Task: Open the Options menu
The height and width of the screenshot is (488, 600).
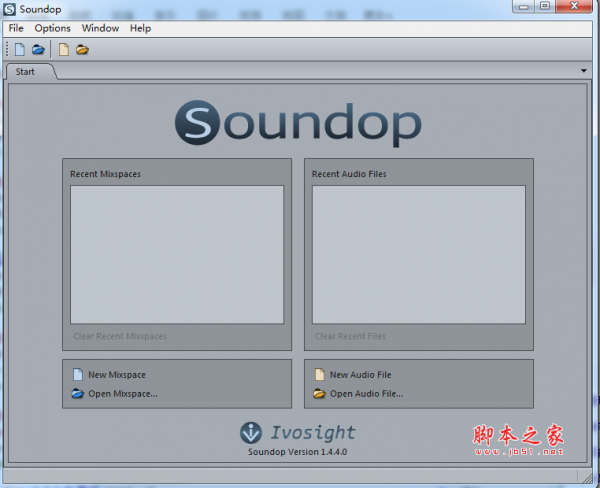Action: [x=52, y=28]
